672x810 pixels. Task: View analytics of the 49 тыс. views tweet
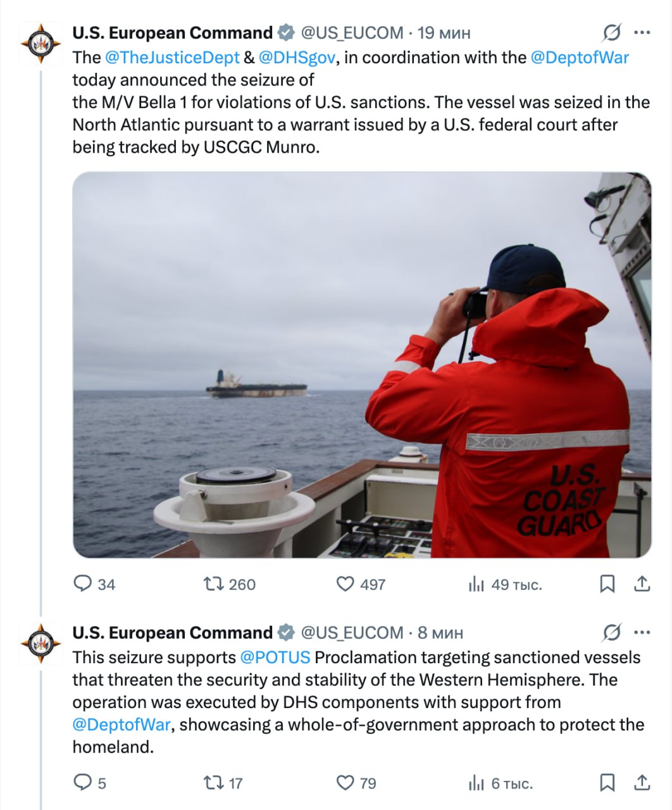coord(476,584)
